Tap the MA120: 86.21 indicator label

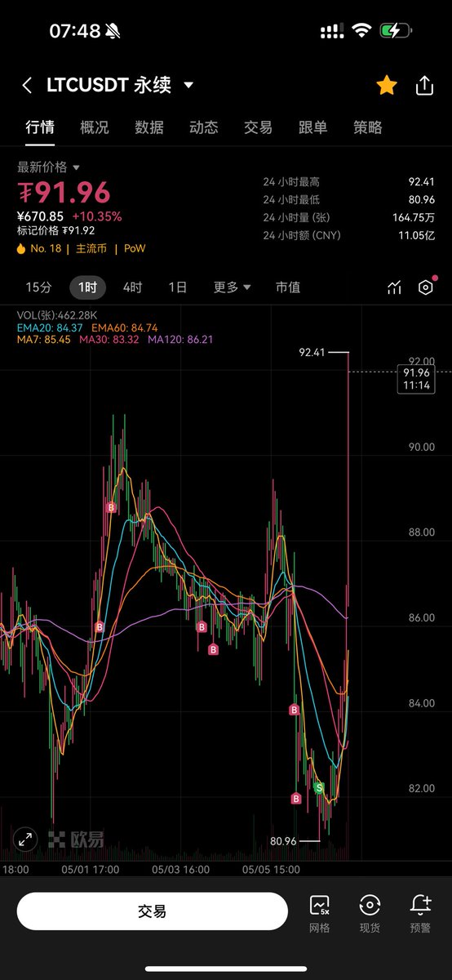180,339
